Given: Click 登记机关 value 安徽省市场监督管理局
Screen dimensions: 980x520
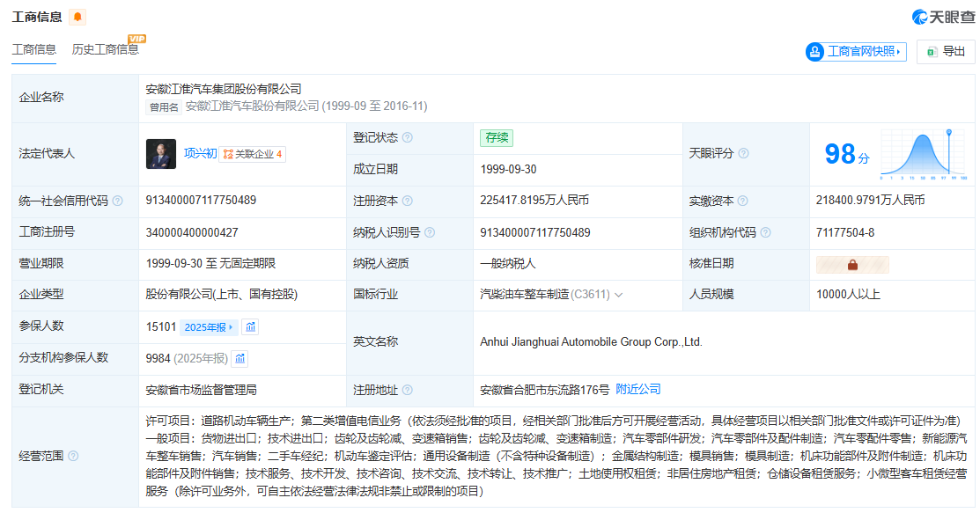Looking at the screenshot, I should (202, 390).
